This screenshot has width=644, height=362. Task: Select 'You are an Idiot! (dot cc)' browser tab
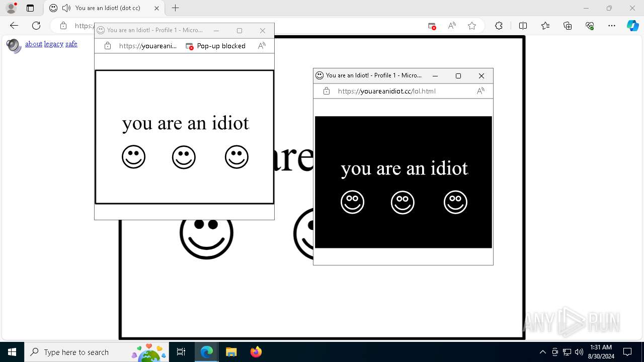click(104, 8)
